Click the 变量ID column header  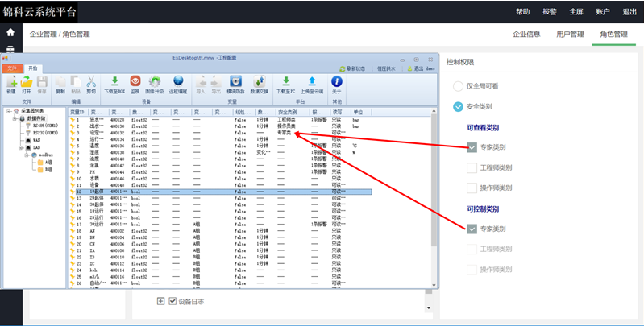click(x=78, y=112)
